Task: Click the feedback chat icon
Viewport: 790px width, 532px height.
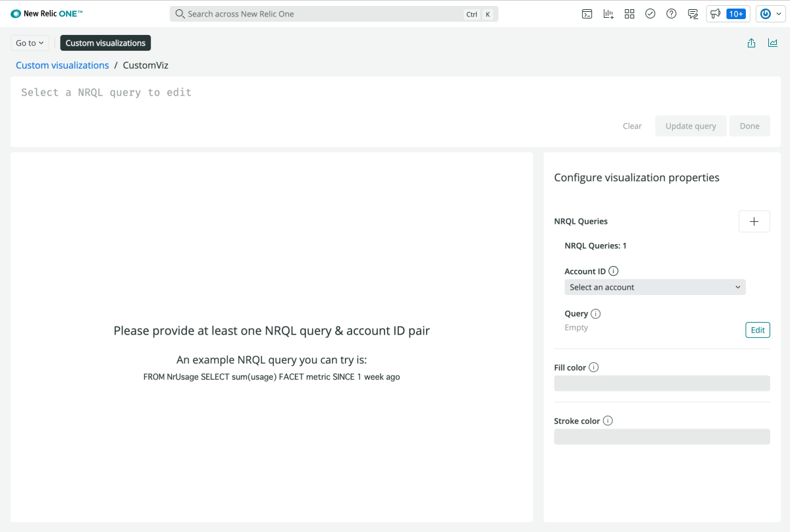Action: point(693,14)
